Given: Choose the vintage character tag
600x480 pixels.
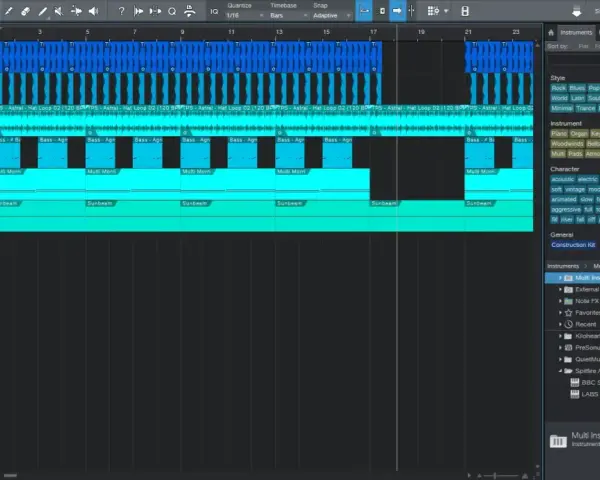Looking at the screenshot, I should (575, 189).
